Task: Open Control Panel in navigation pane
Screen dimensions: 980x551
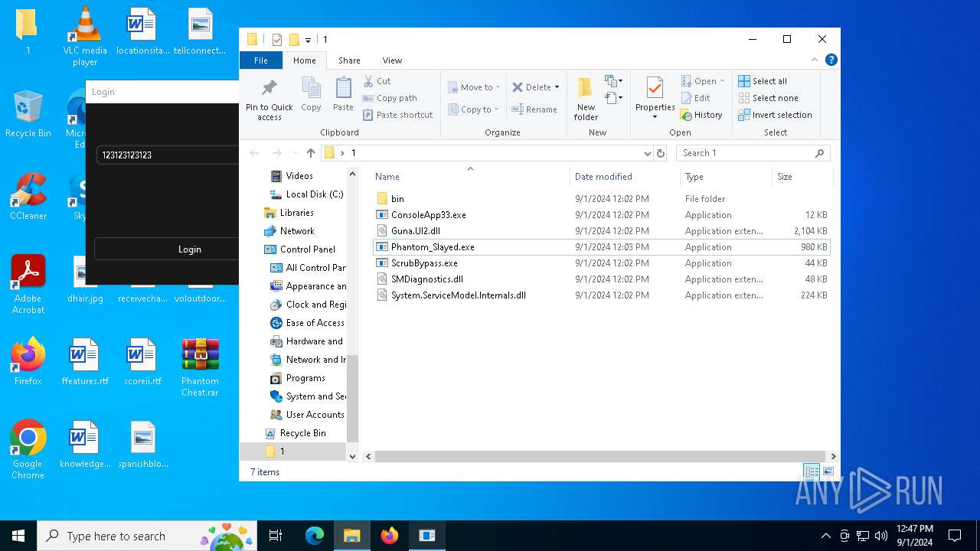Action: 307,249
